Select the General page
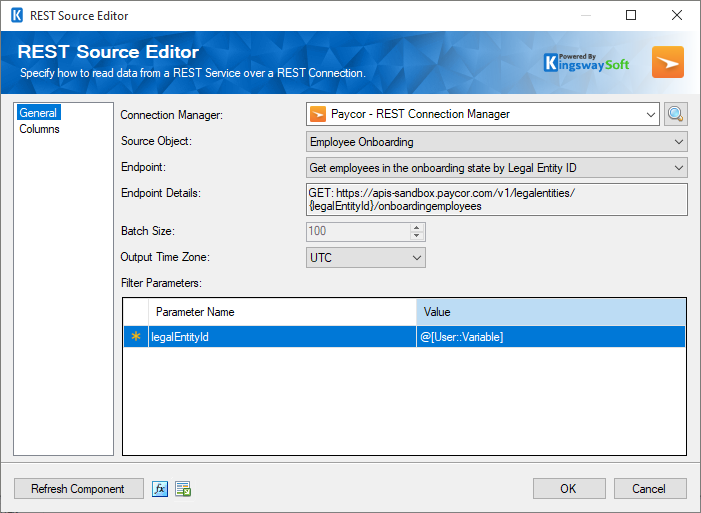Viewport: 701px width, 513px height. (38, 113)
